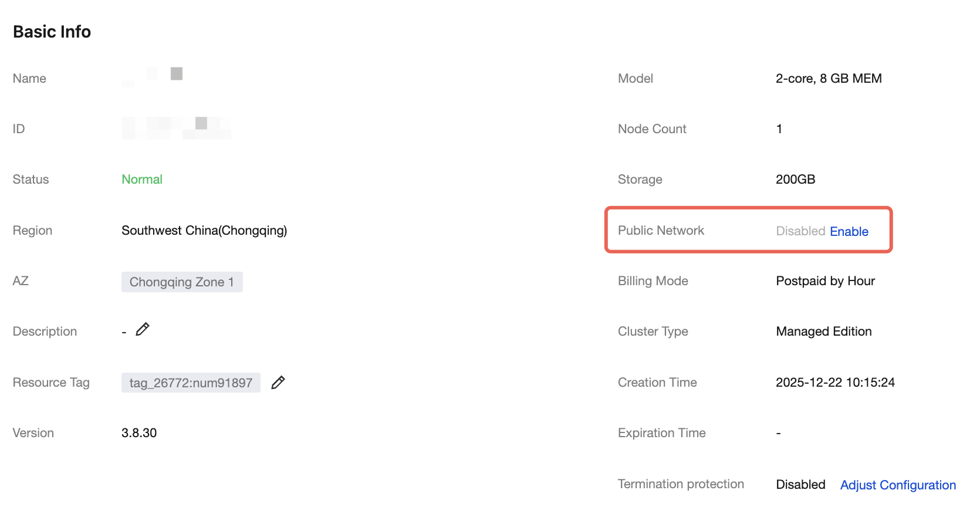Click the Postpaid by Hour billing value

[825, 281]
